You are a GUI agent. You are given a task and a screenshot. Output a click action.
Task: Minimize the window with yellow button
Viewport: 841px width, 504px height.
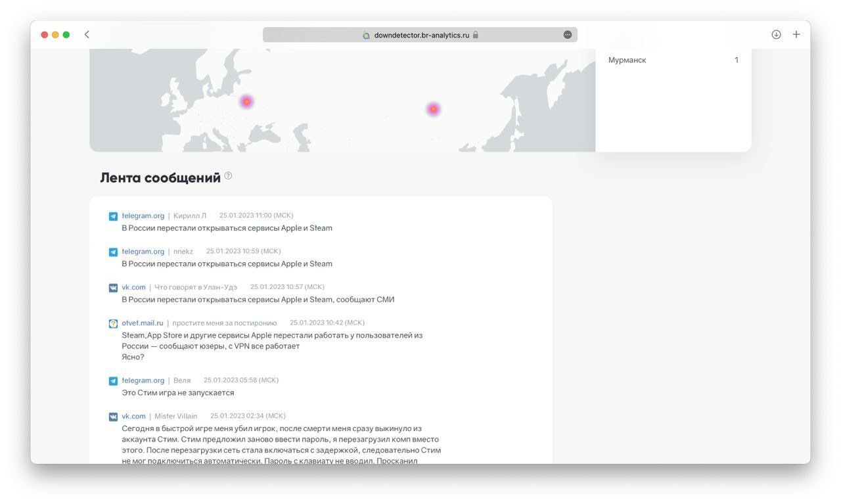(55, 35)
